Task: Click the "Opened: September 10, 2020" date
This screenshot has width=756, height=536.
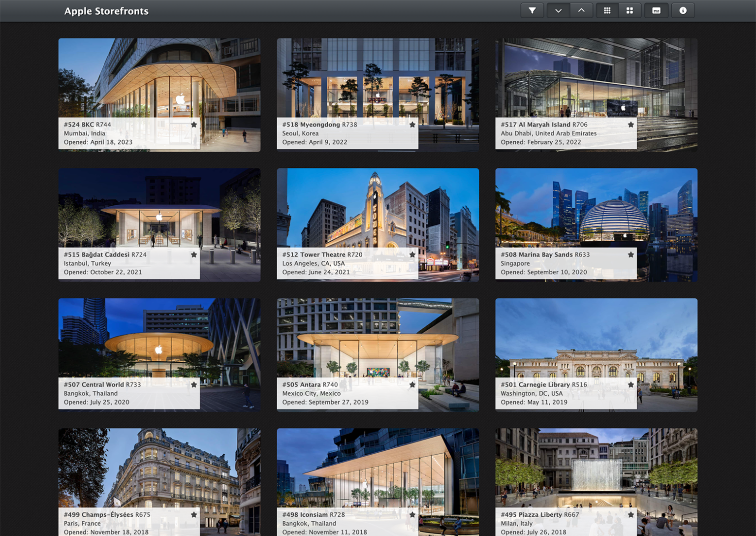Action: click(x=544, y=272)
